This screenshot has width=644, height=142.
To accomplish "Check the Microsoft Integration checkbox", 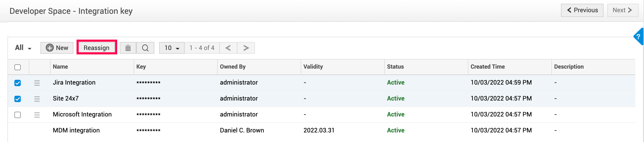I will tap(18, 115).
